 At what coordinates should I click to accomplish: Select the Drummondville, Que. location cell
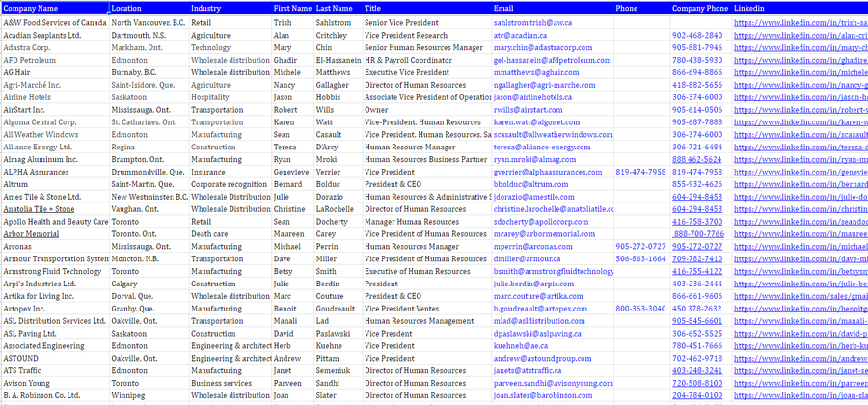click(x=149, y=172)
